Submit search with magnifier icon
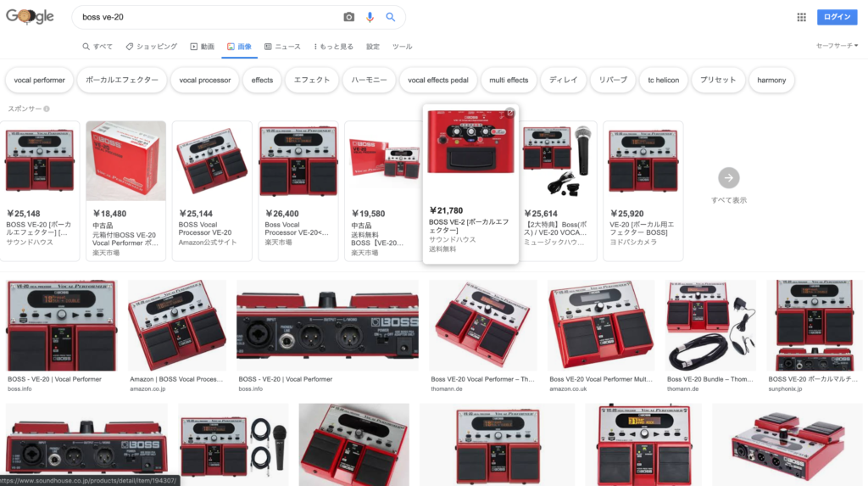 pyautogui.click(x=390, y=17)
